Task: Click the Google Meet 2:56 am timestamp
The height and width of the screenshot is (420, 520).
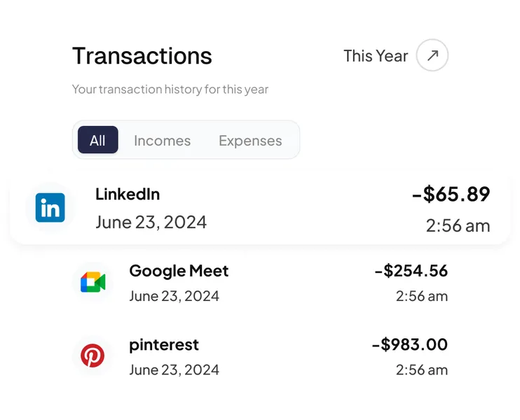Action: point(421,296)
